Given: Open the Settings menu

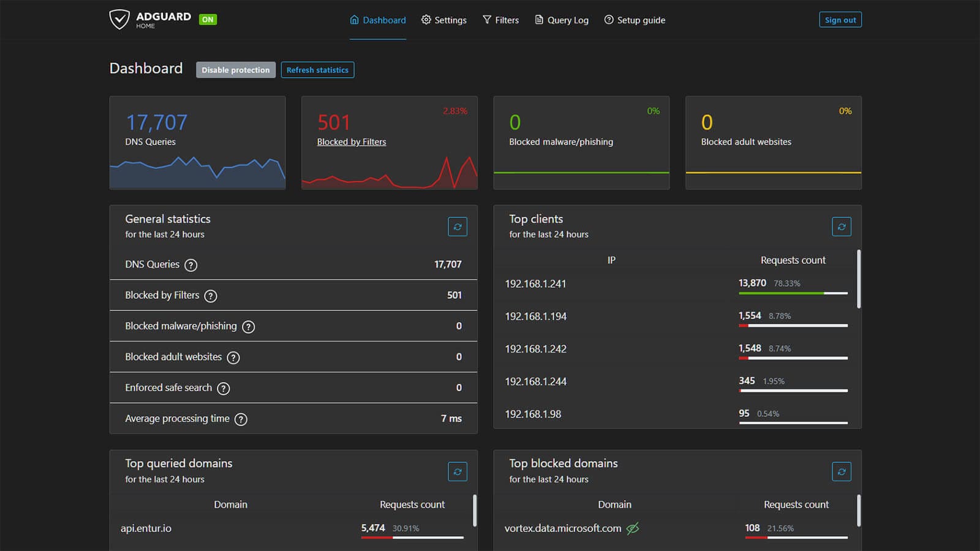Looking at the screenshot, I should tap(444, 20).
